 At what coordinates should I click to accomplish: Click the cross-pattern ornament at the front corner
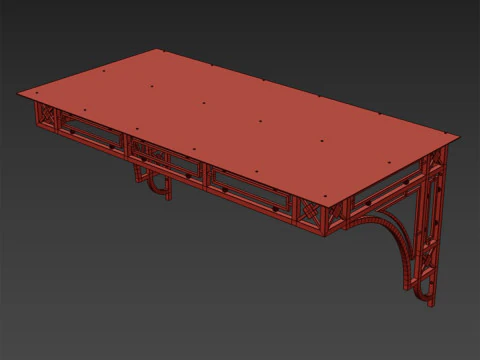click(309, 213)
